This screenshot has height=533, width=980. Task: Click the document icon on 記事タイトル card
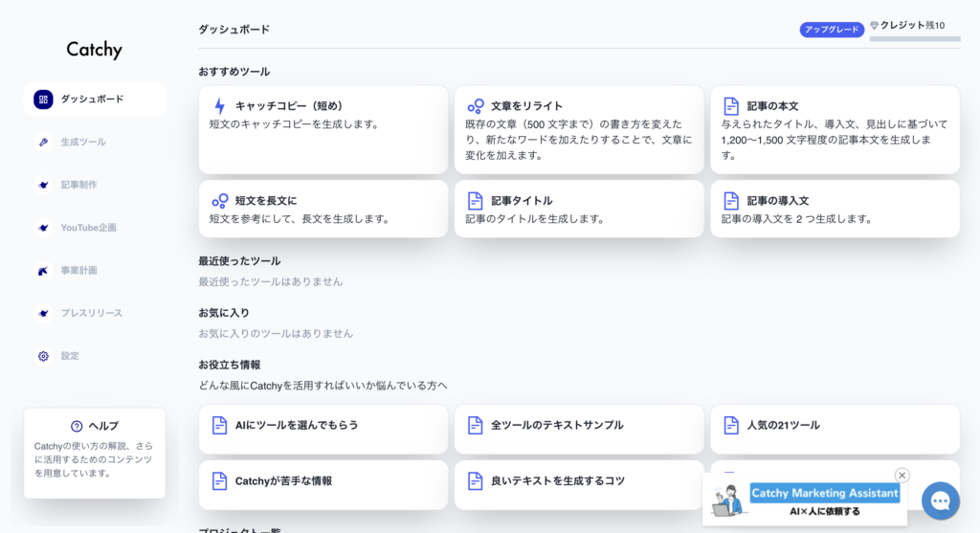[x=475, y=201]
